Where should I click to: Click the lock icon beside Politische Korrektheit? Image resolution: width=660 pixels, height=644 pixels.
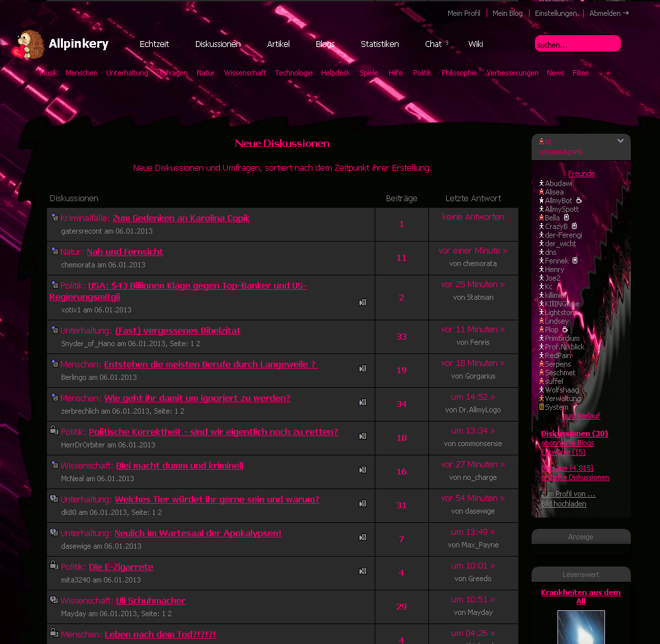tap(54, 431)
